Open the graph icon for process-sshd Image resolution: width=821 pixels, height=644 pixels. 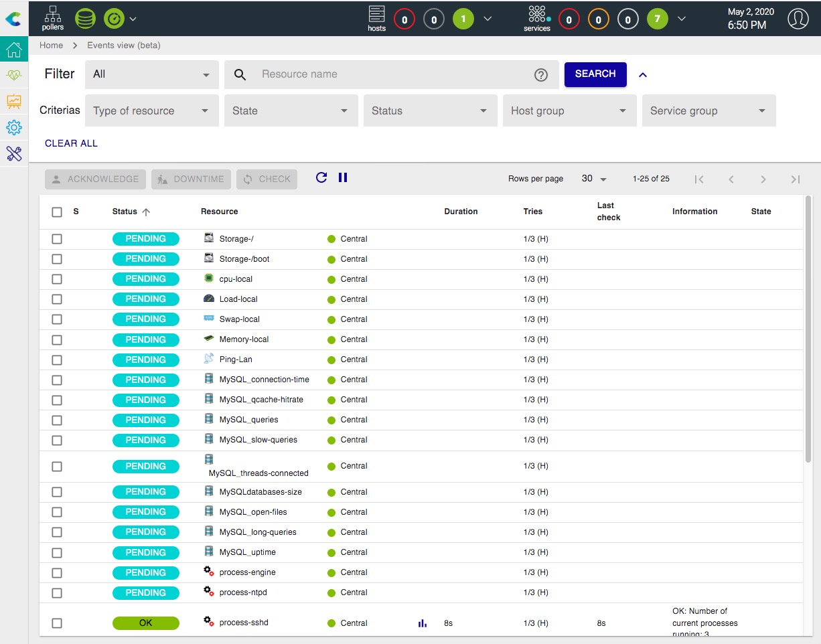422,623
